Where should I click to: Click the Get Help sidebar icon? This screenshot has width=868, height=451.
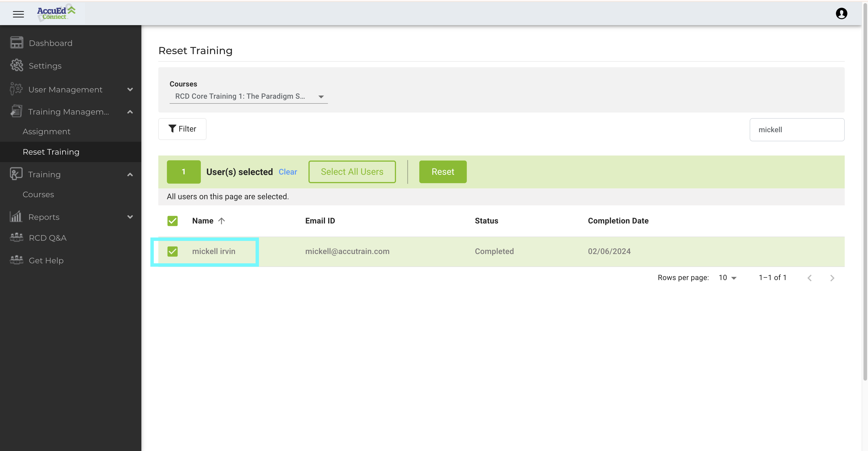pyautogui.click(x=17, y=260)
